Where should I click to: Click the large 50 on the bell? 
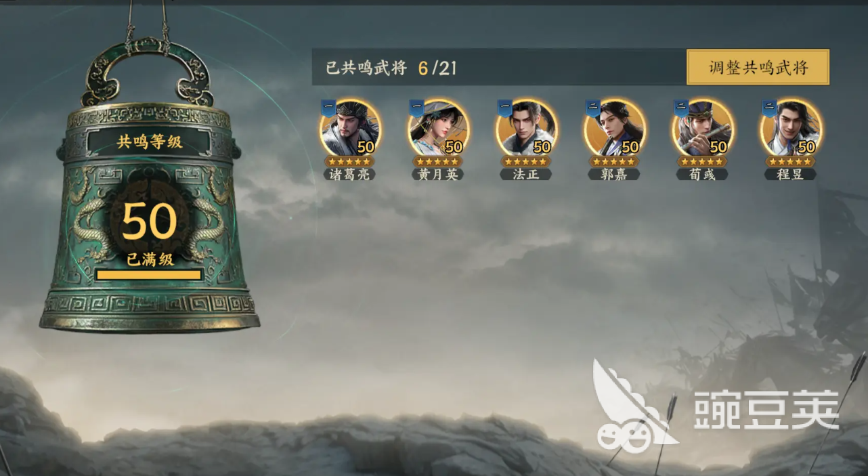point(150,222)
